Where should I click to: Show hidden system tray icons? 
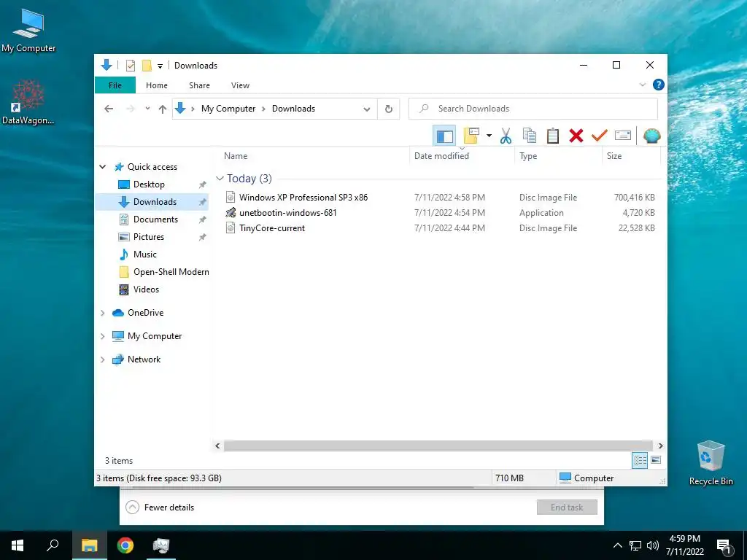coord(617,545)
